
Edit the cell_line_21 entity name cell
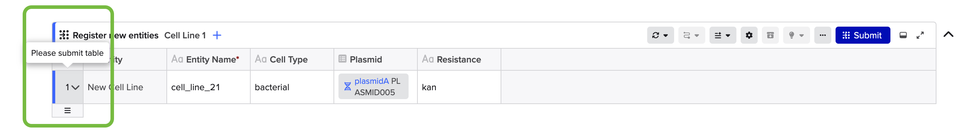click(209, 87)
